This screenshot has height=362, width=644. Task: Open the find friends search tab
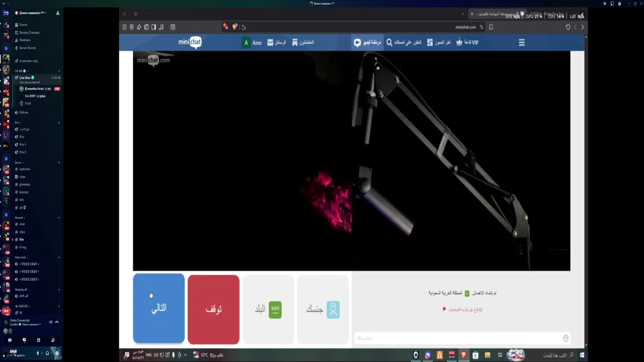[x=404, y=43]
